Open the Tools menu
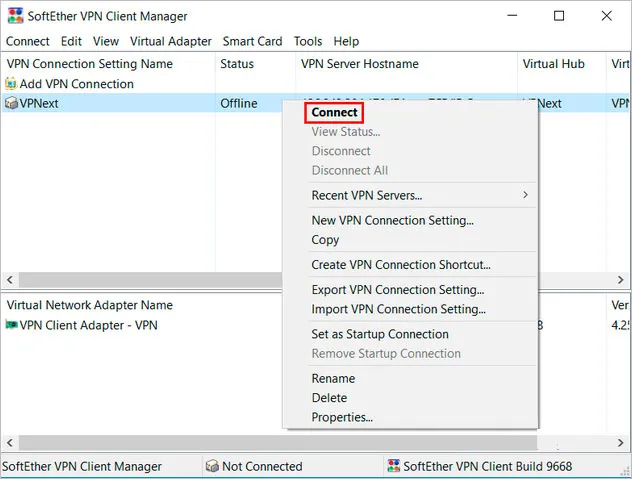The width and height of the screenshot is (632, 479). click(308, 41)
